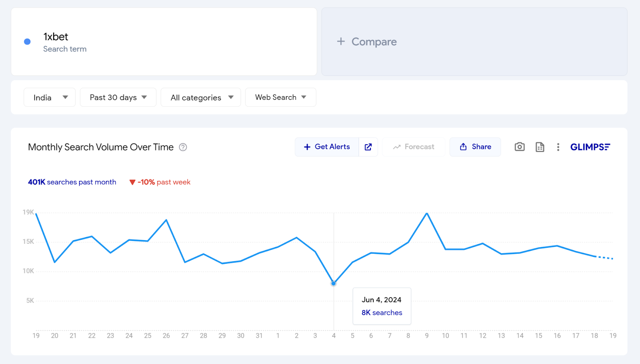Open the All categories dropdown
Viewport: 640px width, 364px height.
[x=201, y=97]
